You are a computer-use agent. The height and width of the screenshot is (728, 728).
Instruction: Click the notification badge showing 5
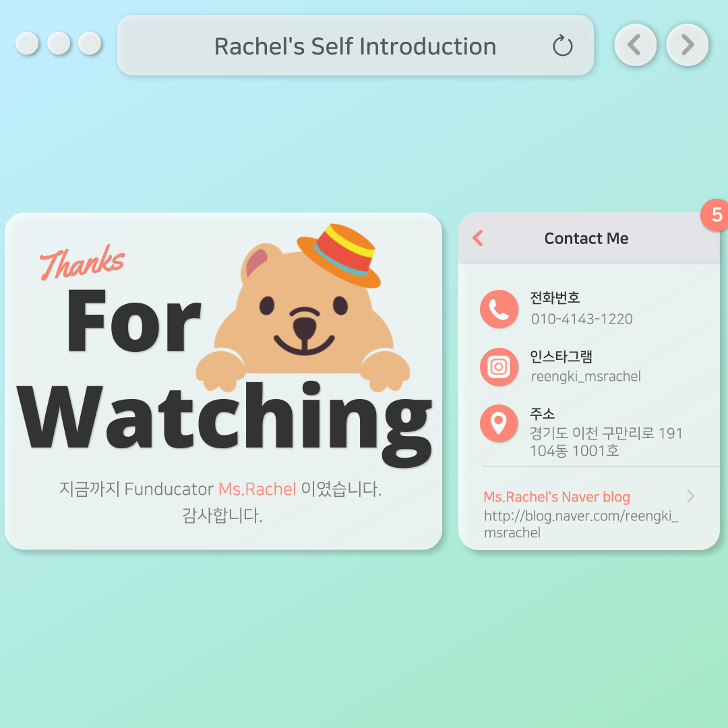tap(715, 214)
